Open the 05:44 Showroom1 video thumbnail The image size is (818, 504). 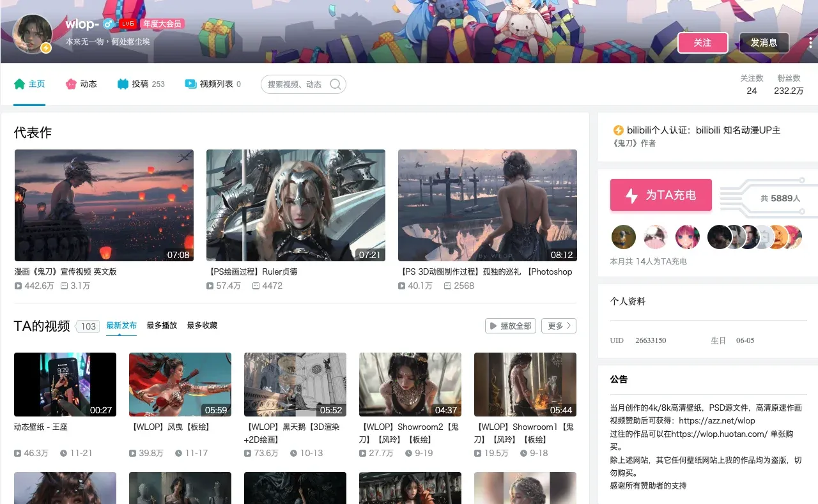[525, 385]
